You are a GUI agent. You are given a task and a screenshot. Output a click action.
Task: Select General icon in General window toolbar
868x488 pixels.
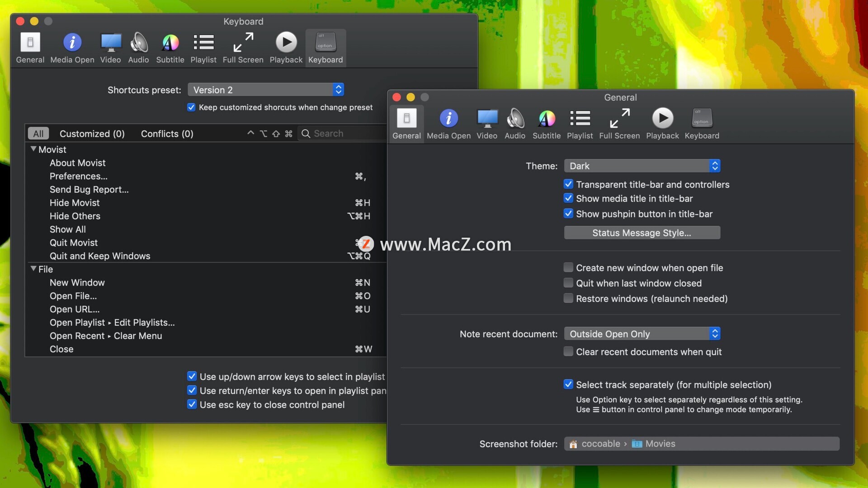[x=406, y=124]
